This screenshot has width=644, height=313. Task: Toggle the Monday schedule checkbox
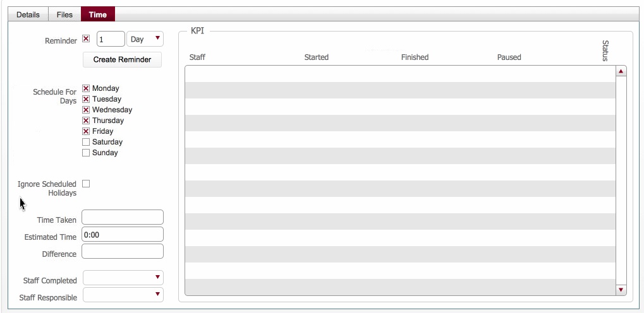[86, 88]
